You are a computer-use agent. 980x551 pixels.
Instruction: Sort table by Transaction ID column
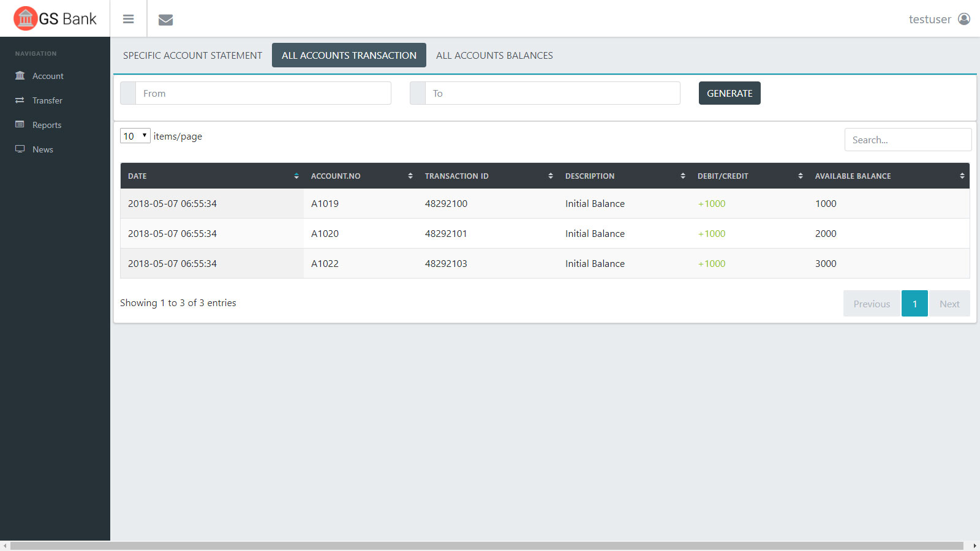coord(456,176)
